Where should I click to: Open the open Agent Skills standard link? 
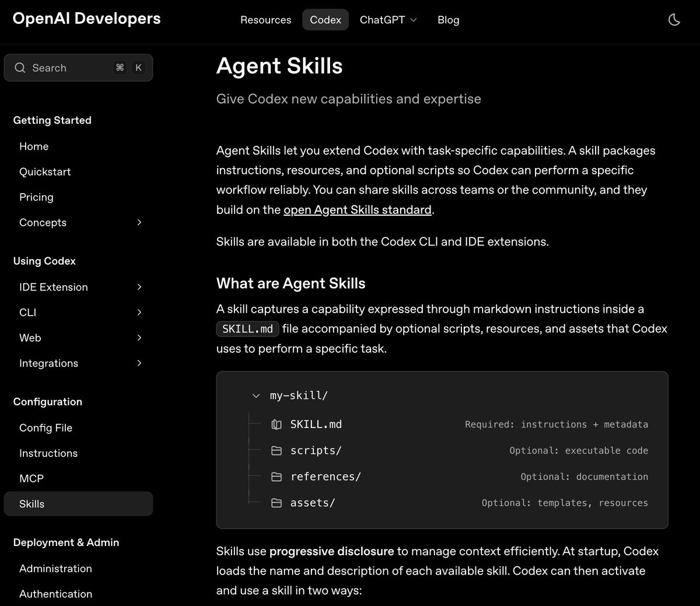pyautogui.click(x=357, y=210)
